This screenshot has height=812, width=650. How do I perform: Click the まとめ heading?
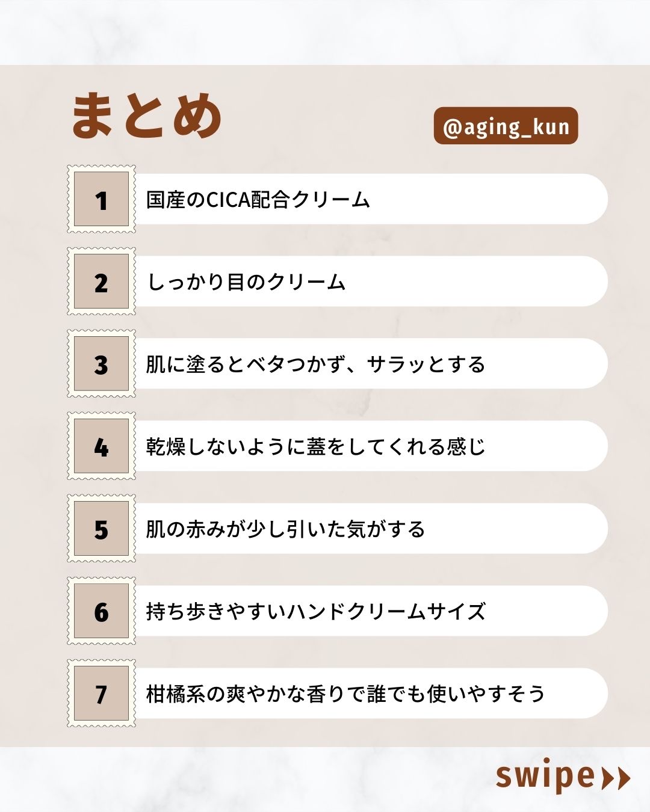click(147, 115)
